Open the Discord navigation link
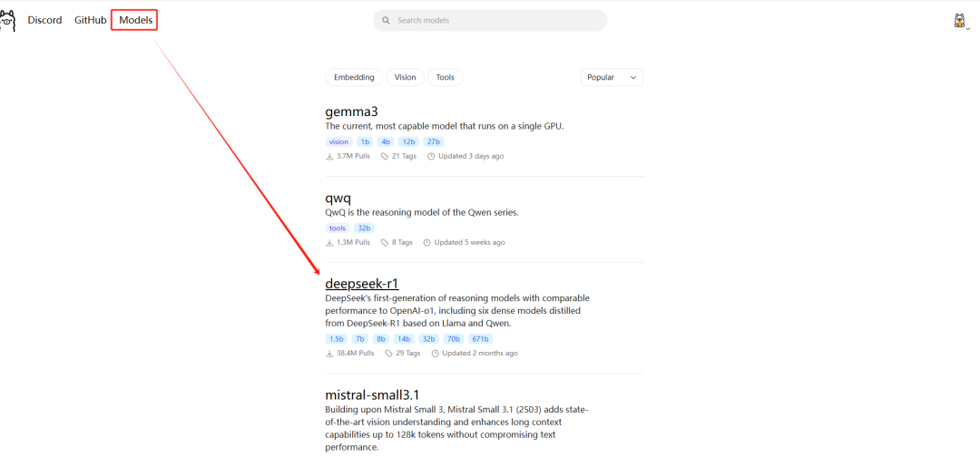 [x=44, y=20]
